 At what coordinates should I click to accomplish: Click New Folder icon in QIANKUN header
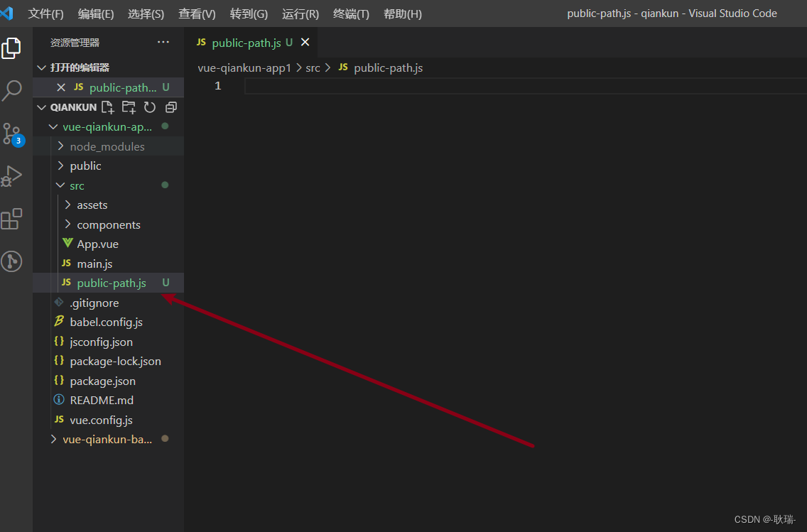(129, 107)
